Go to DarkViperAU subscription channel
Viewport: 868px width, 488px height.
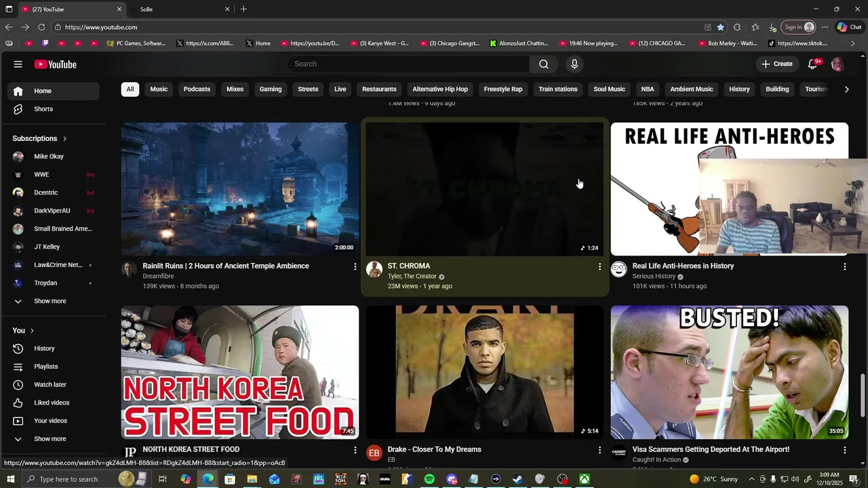point(54,211)
